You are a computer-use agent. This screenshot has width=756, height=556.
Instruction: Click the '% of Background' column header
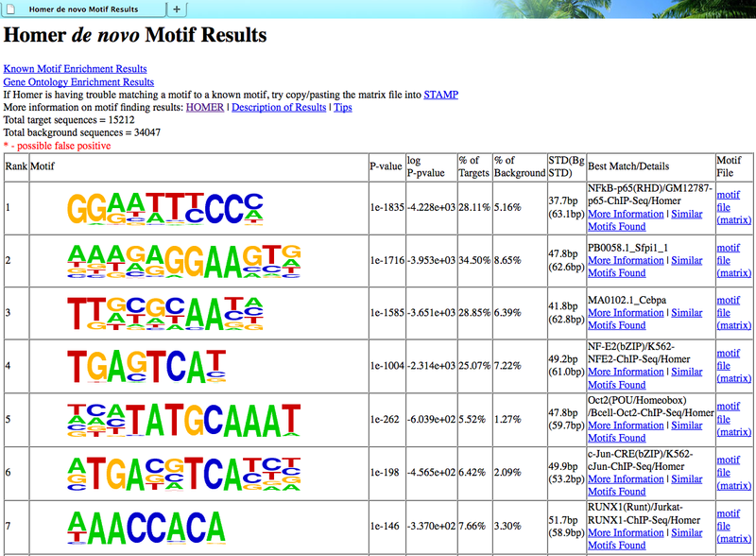click(520, 166)
